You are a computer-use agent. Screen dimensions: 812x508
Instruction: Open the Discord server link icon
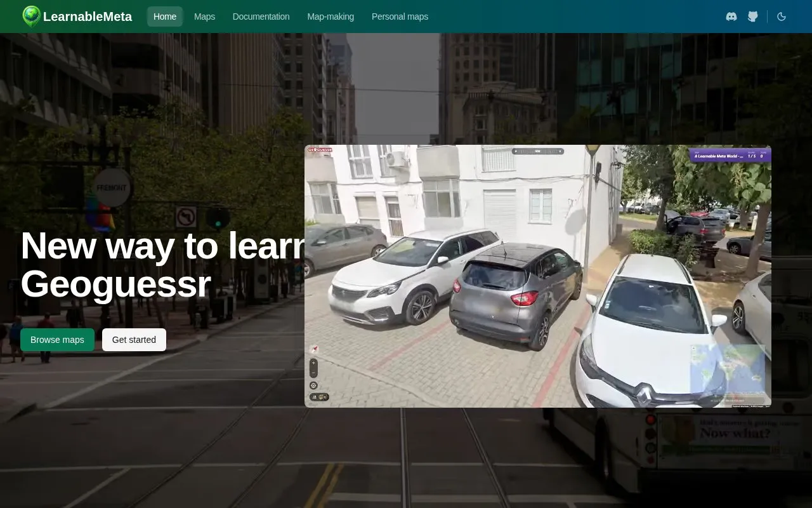click(731, 17)
